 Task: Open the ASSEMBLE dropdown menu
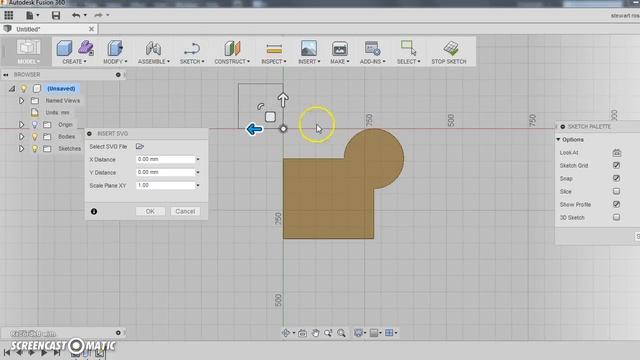[x=153, y=62]
